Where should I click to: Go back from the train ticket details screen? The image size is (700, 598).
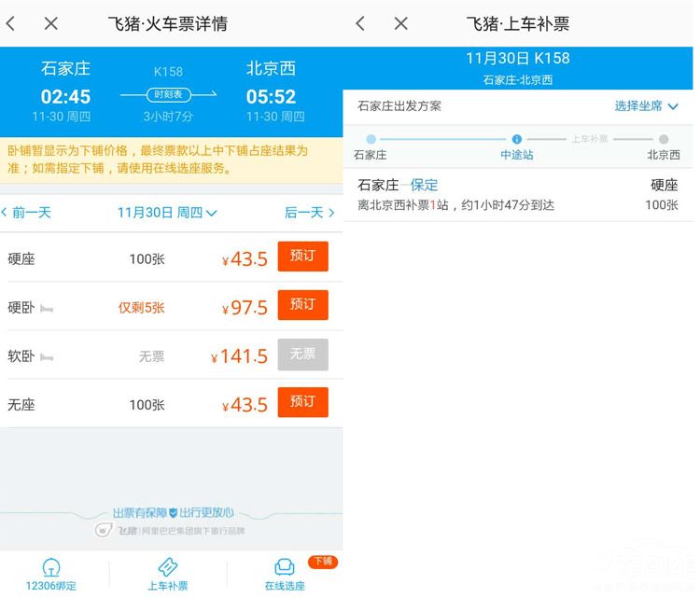click(11, 23)
